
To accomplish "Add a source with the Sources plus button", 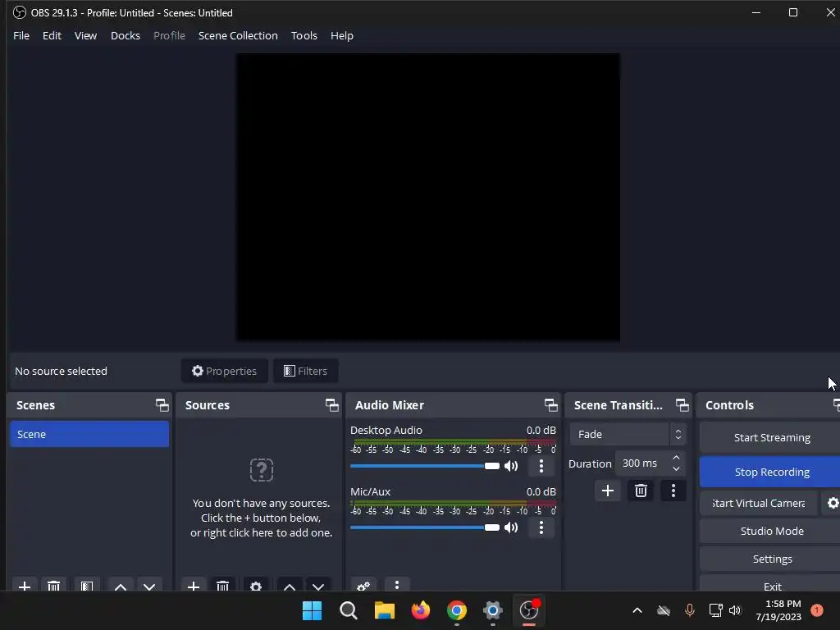I will pos(194,586).
